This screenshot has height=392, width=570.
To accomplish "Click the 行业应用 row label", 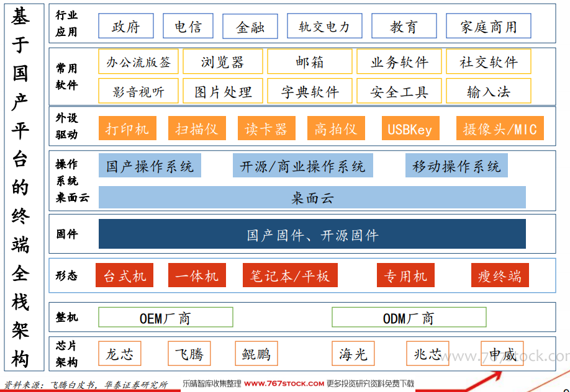I will pos(66,24).
